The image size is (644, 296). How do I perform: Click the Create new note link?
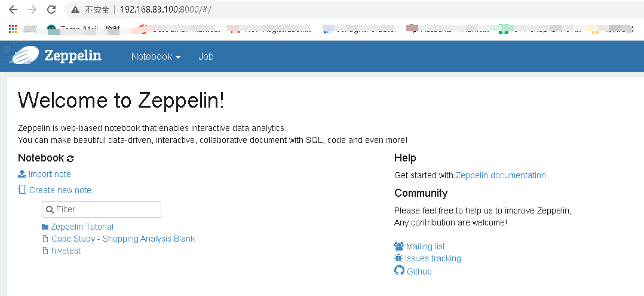[x=60, y=190]
